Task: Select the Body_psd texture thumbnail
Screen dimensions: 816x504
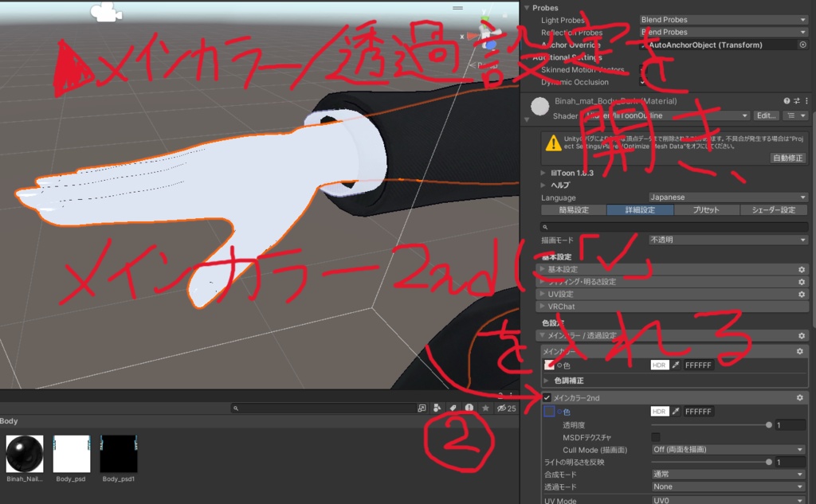Action: pyautogui.click(x=71, y=452)
